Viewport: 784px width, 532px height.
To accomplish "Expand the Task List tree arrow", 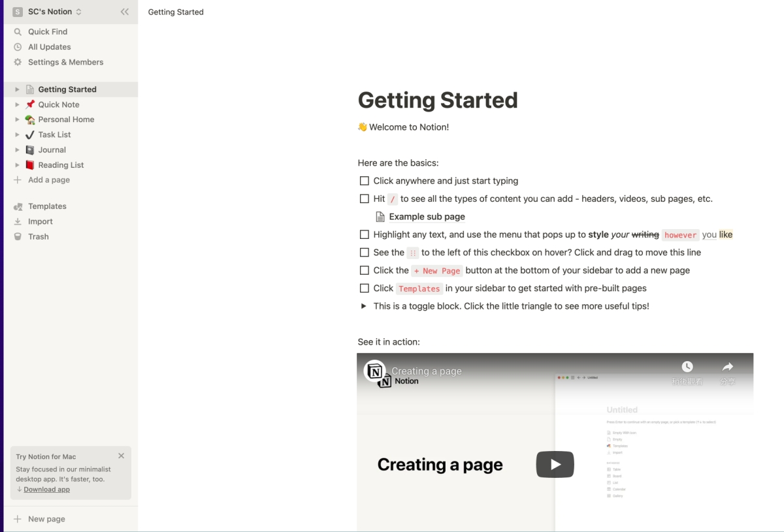I will pyautogui.click(x=18, y=134).
